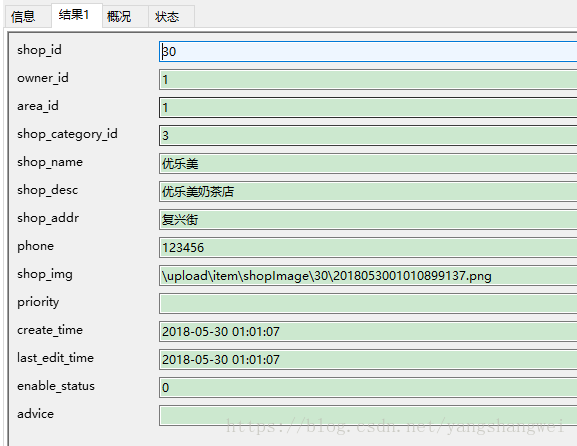
Task: Click the priority label
Action: [38, 302]
